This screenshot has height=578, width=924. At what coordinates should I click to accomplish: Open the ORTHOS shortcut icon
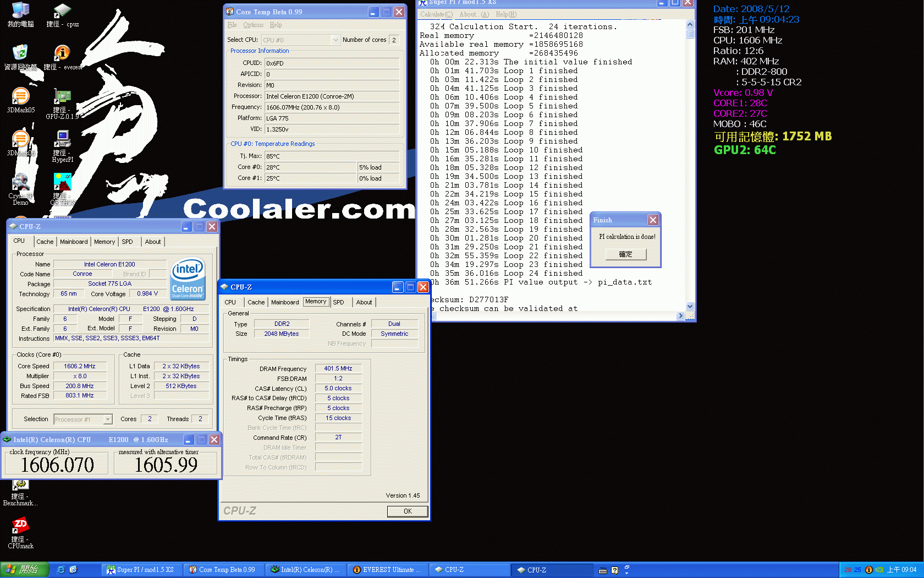pyautogui.click(x=62, y=189)
